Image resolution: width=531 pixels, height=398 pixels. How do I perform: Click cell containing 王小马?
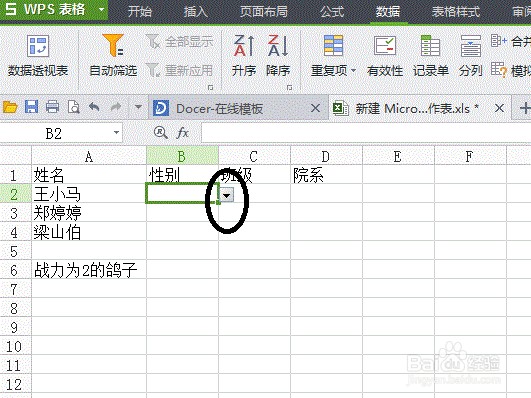pos(89,194)
